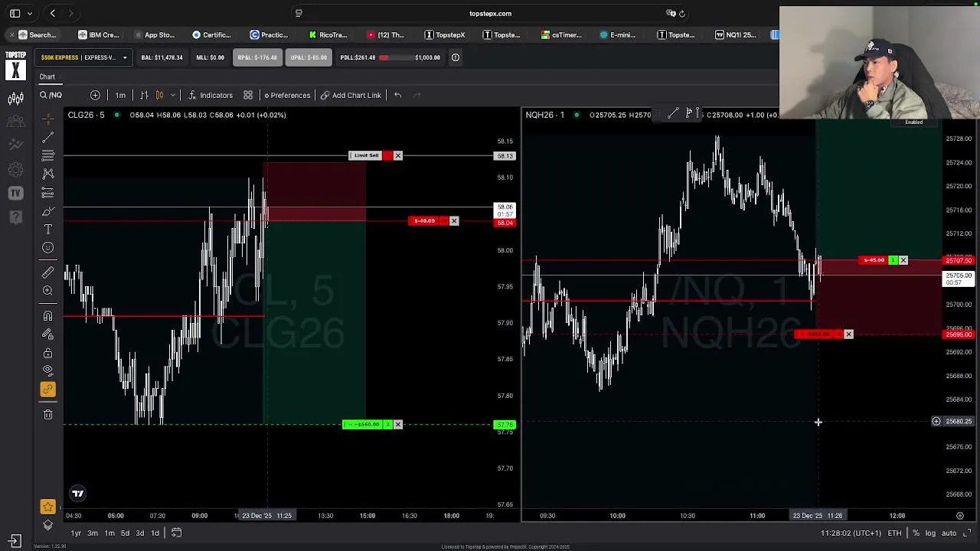Open the help question mark icon
Image resolution: width=980 pixels, height=551 pixels.
click(x=15, y=217)
